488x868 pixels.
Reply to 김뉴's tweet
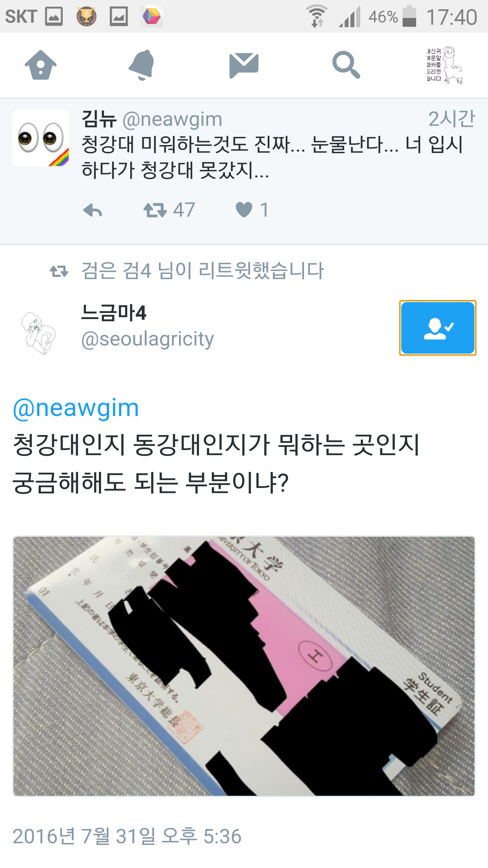click(x=93, y=210)
